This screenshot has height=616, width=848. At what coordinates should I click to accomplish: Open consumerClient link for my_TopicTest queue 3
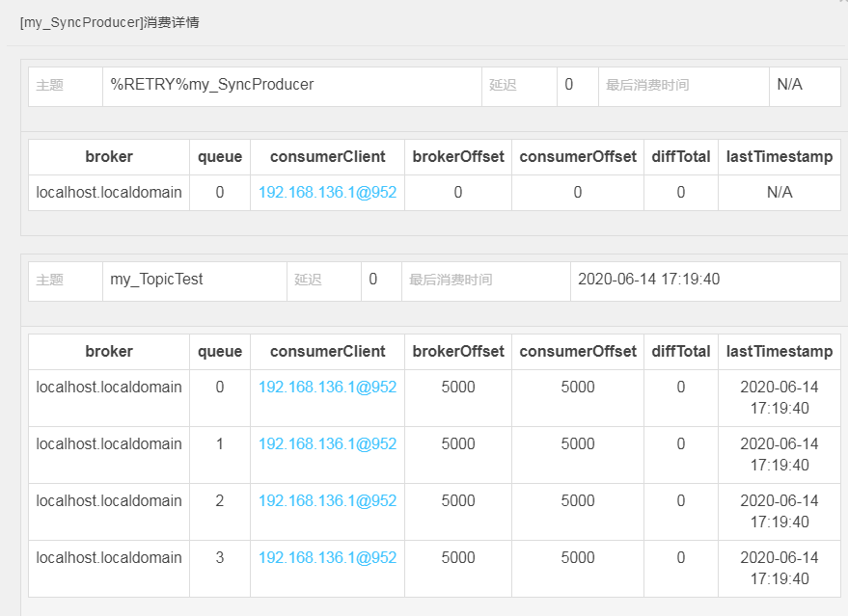(x=327, y=557)
